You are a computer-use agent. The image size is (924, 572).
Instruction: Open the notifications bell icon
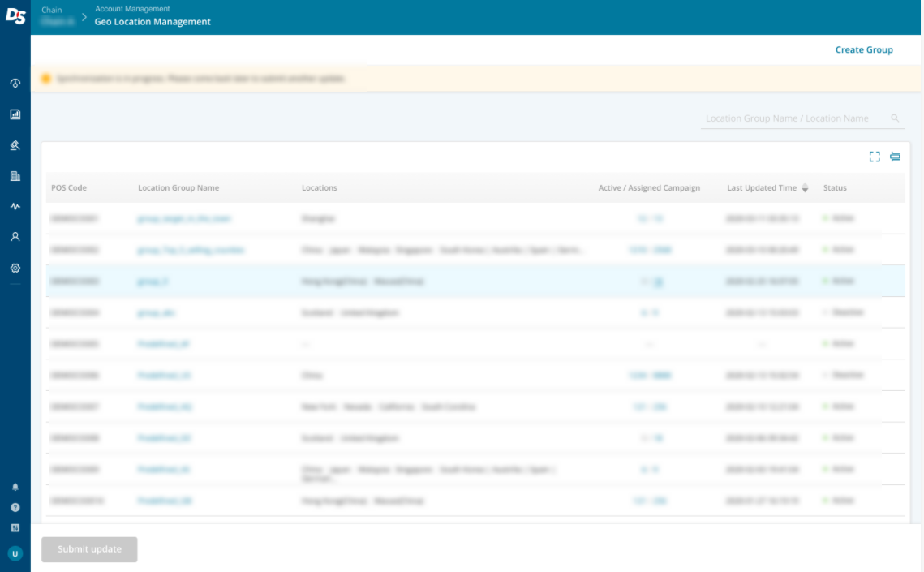(x=15, y=487)
